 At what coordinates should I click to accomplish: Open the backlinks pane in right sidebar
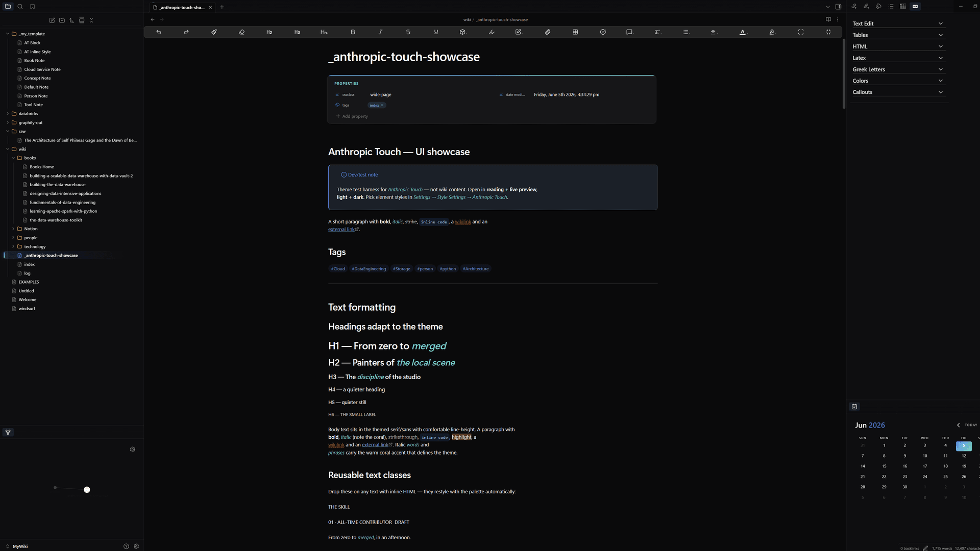coord(854,7)
